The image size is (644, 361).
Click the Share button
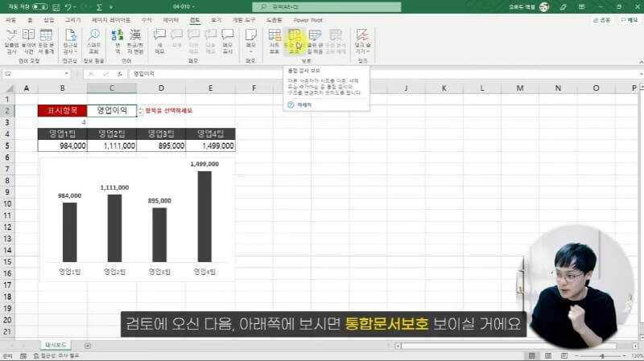pyautogui.click(x=602, y=20)
